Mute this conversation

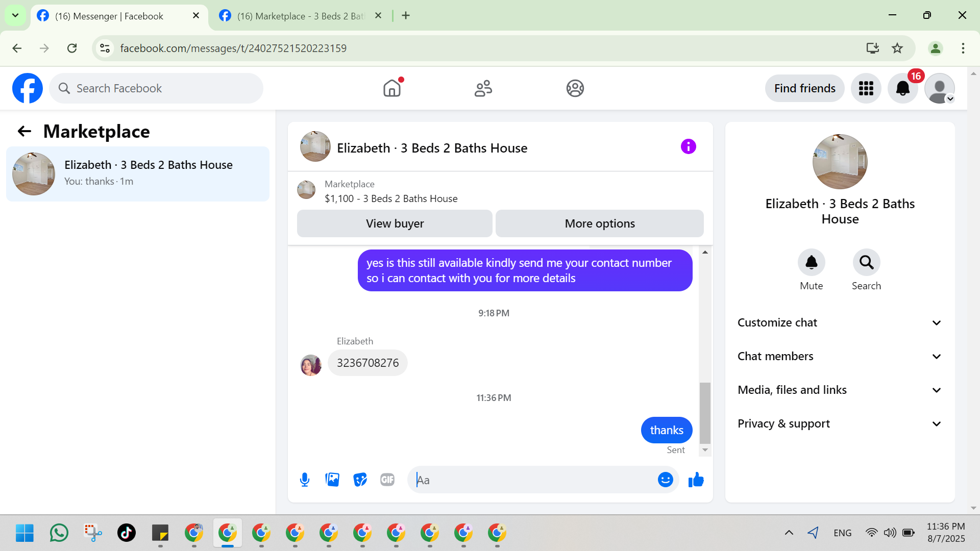tap(811, 263)
